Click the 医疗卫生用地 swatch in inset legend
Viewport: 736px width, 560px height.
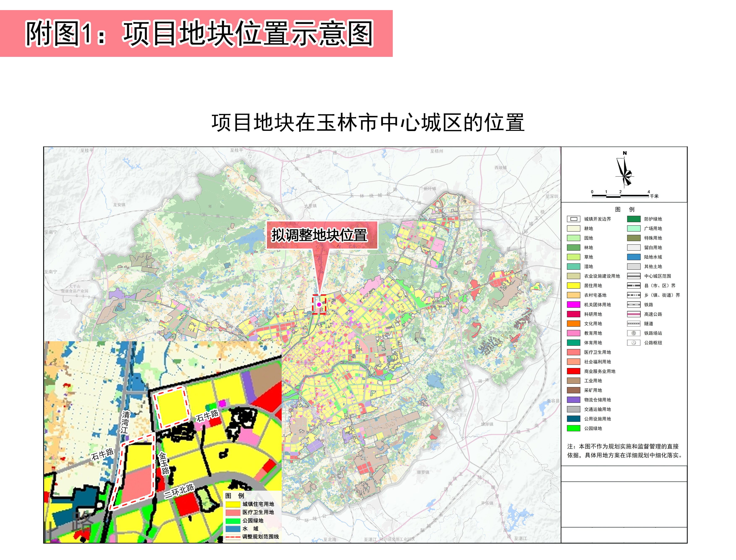tap(233, 512)
